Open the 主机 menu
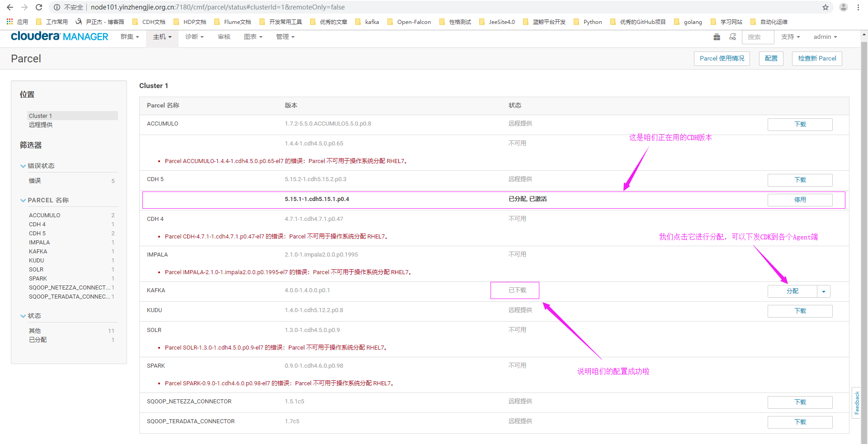Viewport: 868px width, 444px height. pyautogui.click(x=162, y=37)
